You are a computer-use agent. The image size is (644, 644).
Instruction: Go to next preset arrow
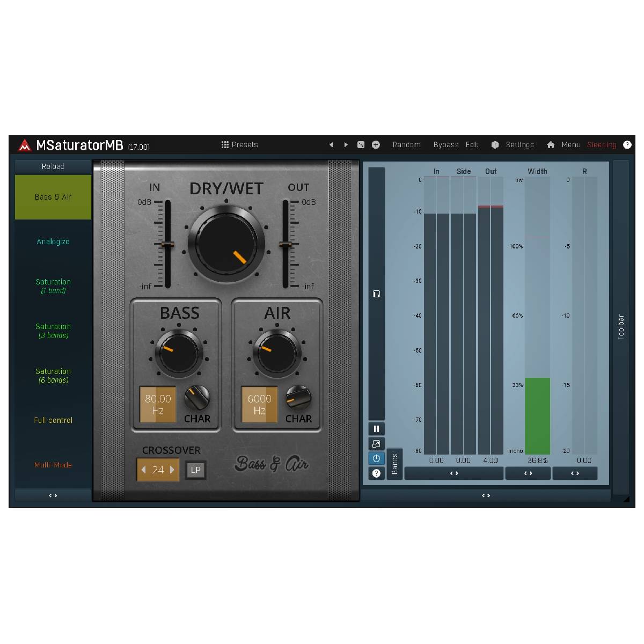[x=346, y=145]
